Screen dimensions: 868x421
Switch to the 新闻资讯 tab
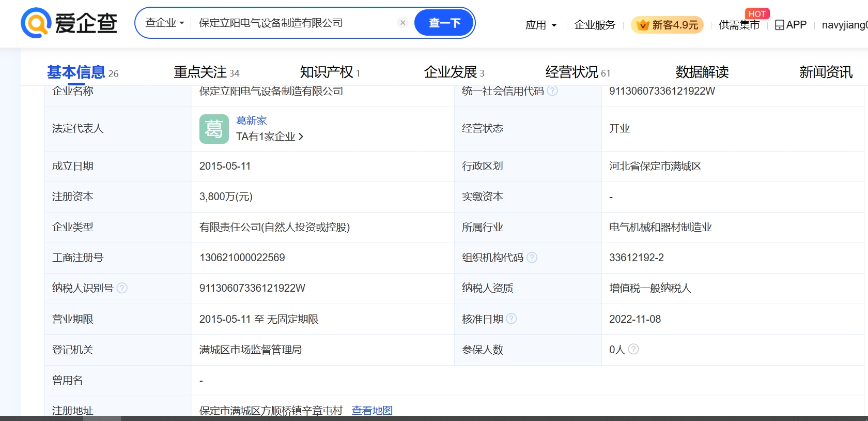point(826,72)
